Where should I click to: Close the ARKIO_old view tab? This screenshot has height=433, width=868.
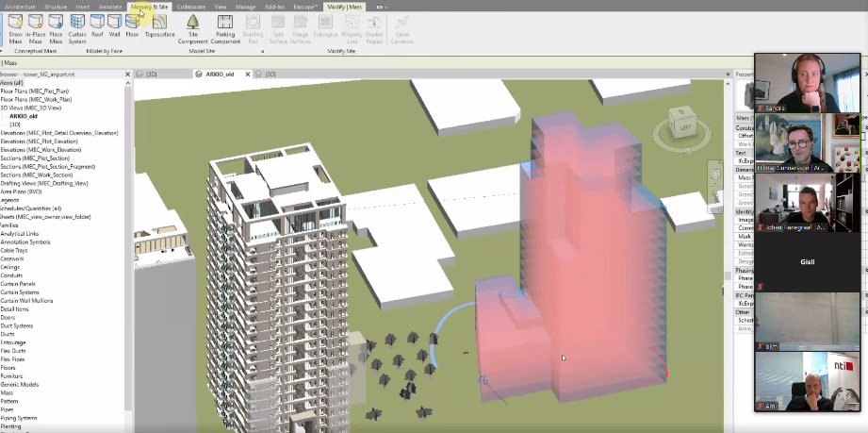pyautogui.click(x=248, y=75)
